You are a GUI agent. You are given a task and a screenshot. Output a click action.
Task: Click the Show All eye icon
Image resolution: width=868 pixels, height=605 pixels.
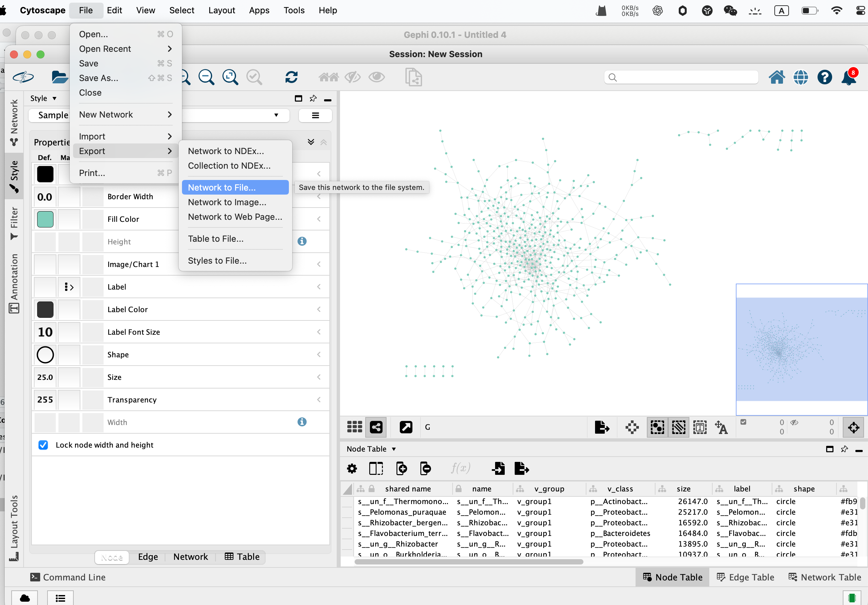[377, 77]
